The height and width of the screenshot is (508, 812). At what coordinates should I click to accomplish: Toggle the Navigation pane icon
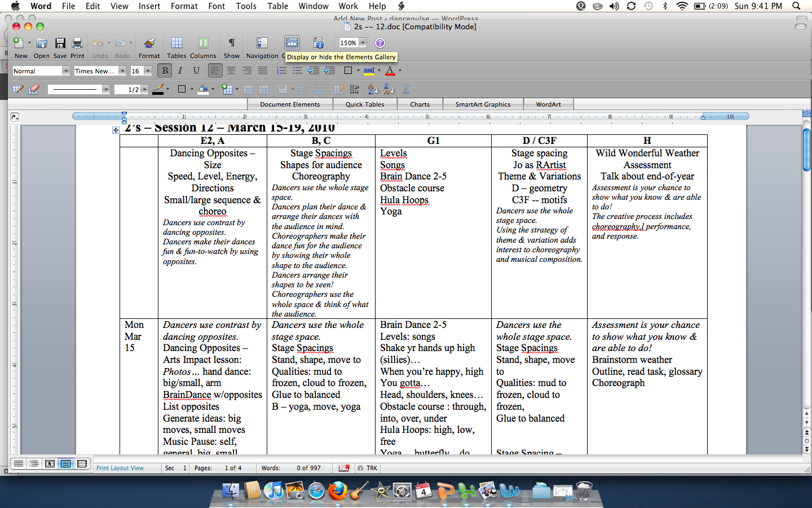pos(262,43)
